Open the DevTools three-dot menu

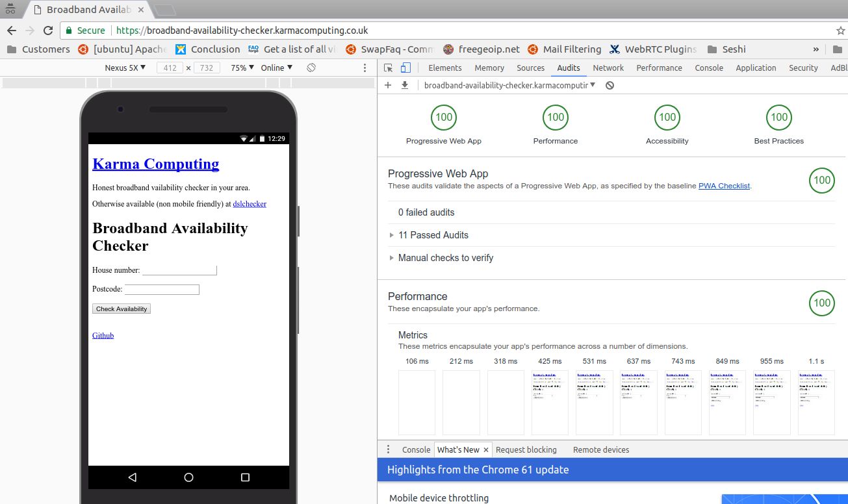(365, 68)
